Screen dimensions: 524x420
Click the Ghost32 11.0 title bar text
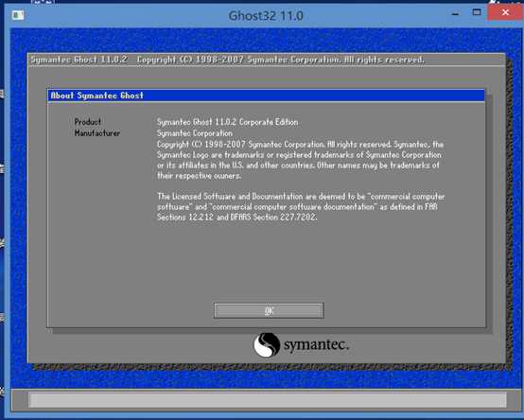pyautogui.click(x=266, y=16)
